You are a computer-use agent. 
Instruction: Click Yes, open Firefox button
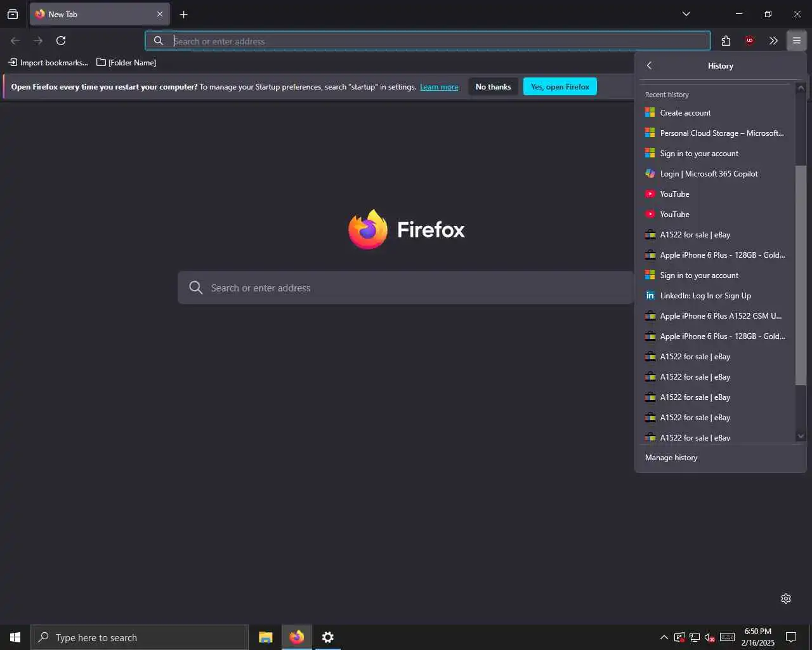[560, 87]
